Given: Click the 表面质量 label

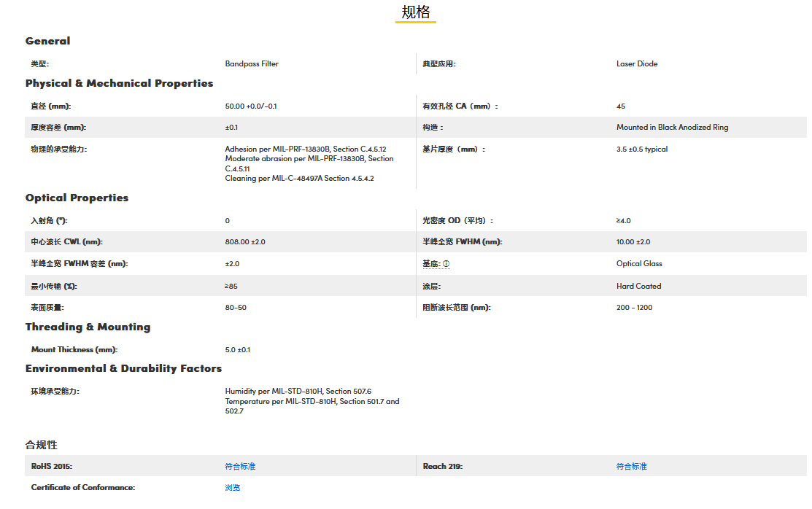Looking at the screenshot, I should click(47, 308).
